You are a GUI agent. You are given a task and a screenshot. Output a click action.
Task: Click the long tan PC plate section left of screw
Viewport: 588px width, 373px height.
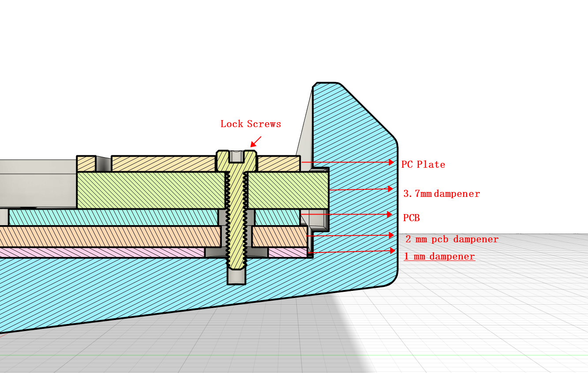pos(163,163)
